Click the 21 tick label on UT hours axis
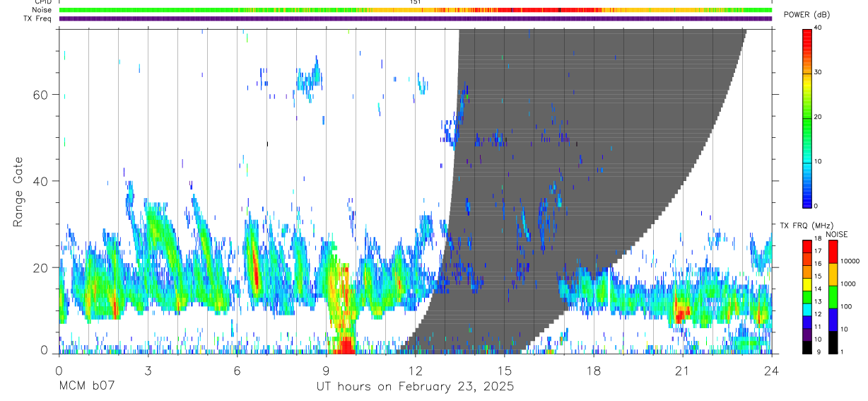868x401 pixels. (x=683, y=370)
